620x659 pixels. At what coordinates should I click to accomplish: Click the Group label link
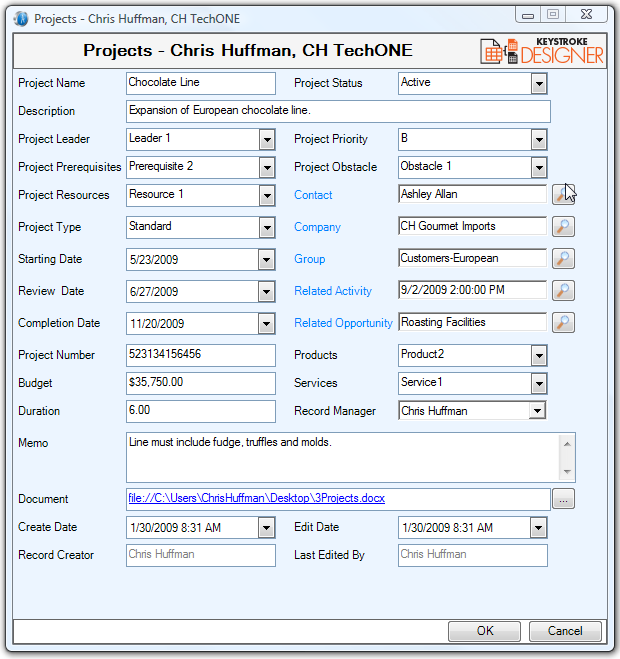pyautogui.click(x=310, y=259)
